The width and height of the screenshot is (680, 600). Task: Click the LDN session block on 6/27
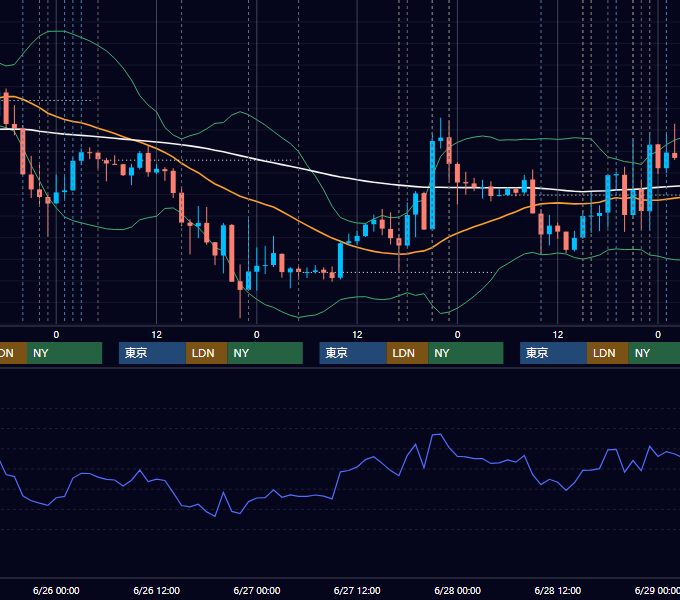coord(408,353)
